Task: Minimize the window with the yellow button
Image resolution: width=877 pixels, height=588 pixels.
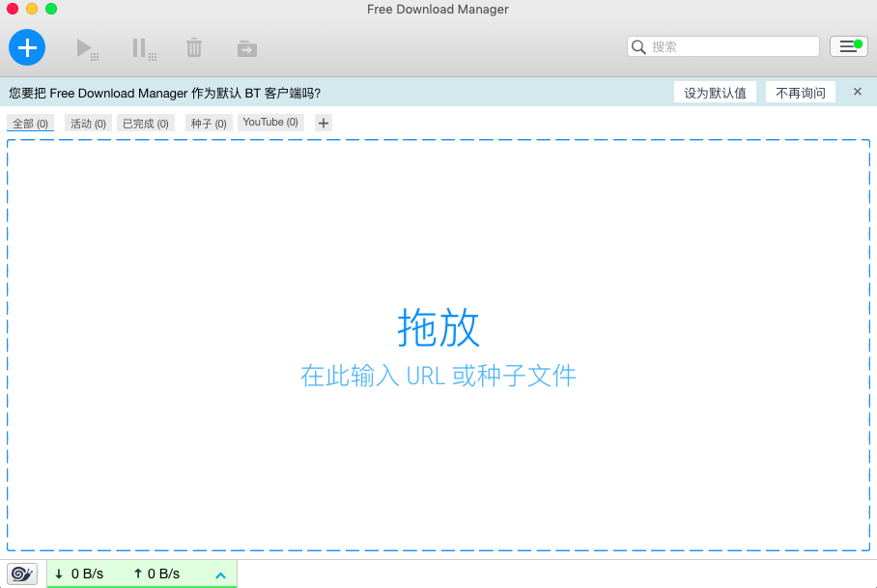Action: (32, 9)
